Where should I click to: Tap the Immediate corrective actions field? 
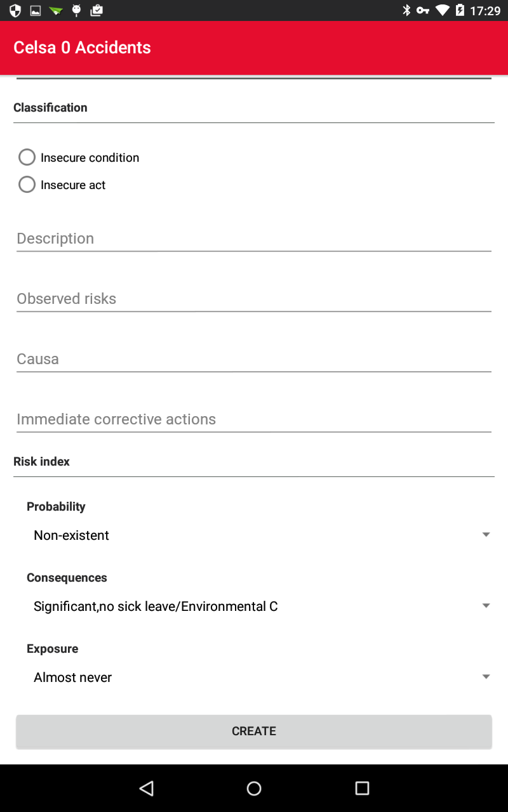(254, 419)
